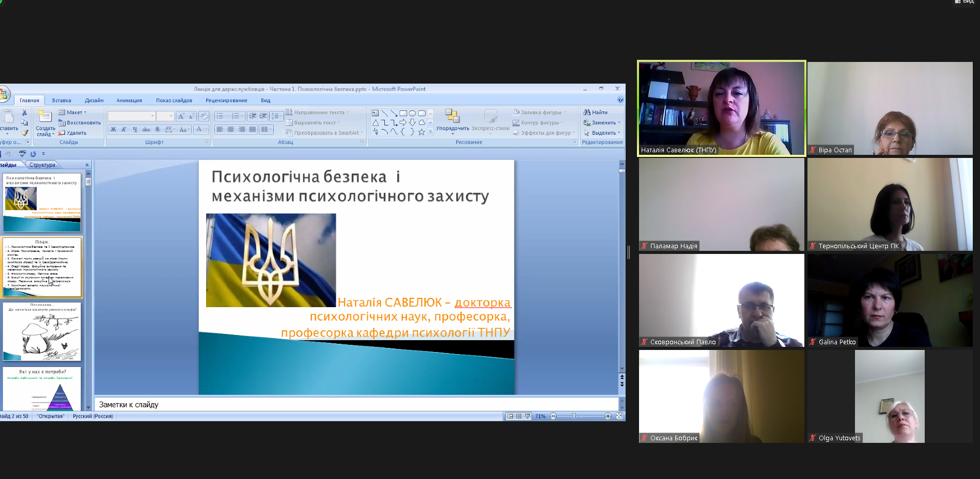Click the redo icon in quick access
The height and width of the screenshot is (479, 980).
(33, 154)
